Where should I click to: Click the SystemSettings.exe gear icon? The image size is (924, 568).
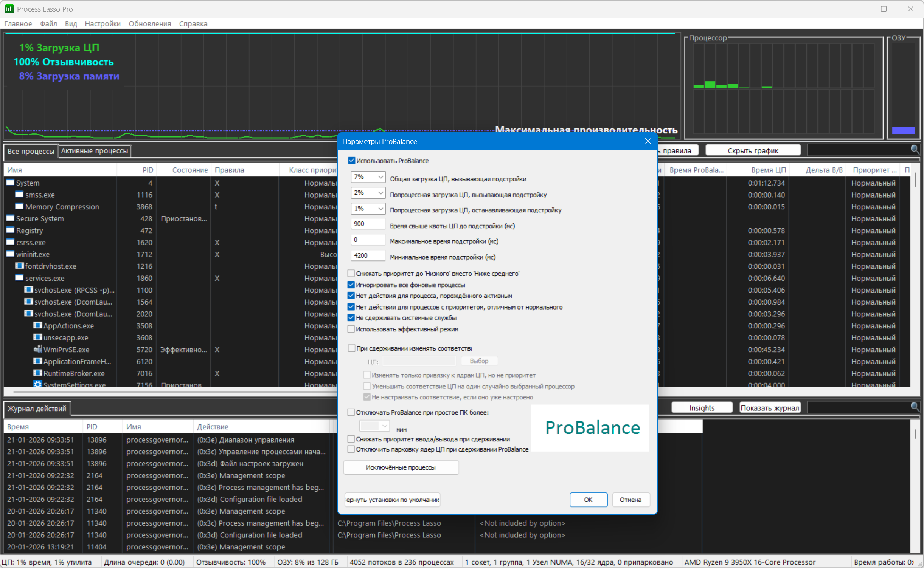coord(38,384)
